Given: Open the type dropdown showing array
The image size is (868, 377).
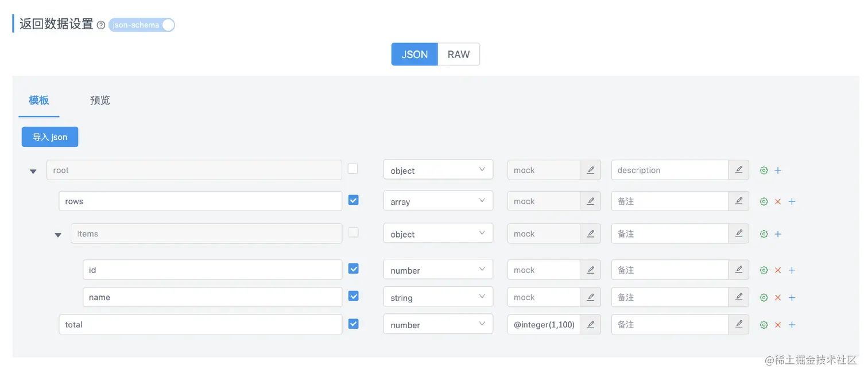Looking at the screenshot, I should tap(438, 201).
